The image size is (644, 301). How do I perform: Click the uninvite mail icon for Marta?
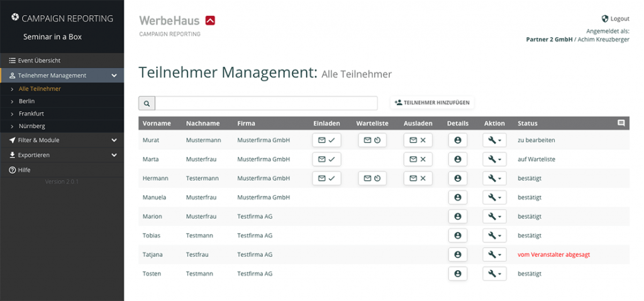click(418, 159)
